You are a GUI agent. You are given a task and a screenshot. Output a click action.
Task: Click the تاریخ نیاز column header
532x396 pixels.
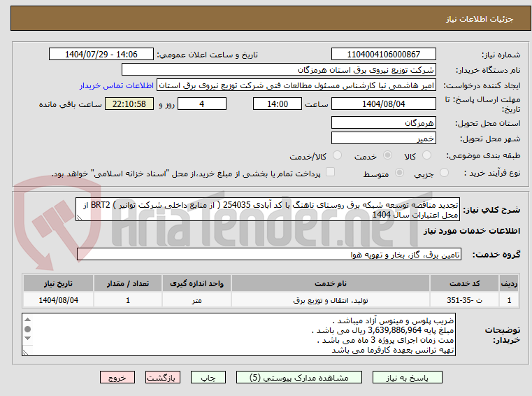[58, 283]
